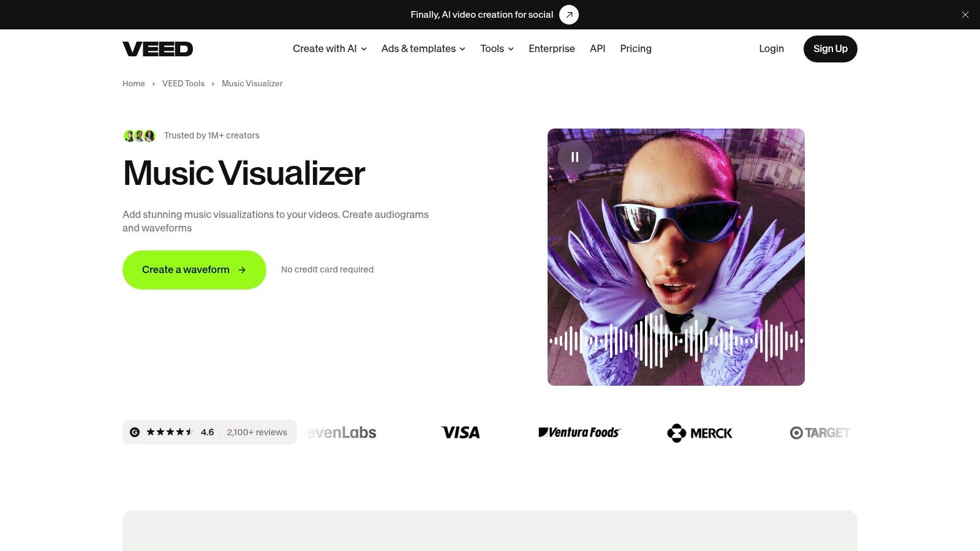The width and height of the screenshot is (980, 551).
Task: Expand the Tools dropdown menu
Action: point(497,48)
